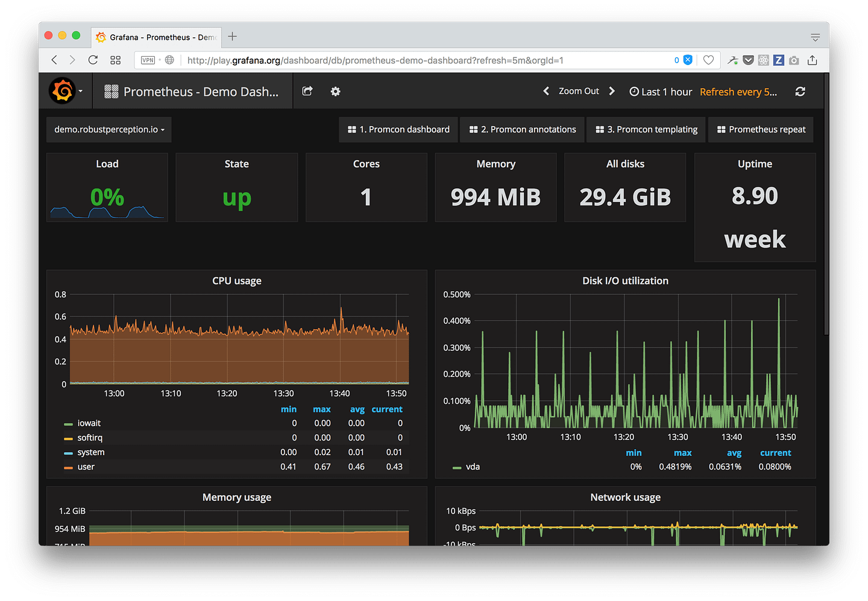The image size is (868, 601).
Task: Open the Prometheus - Demo Dash... dashboard picker
Action: point(192,92)
